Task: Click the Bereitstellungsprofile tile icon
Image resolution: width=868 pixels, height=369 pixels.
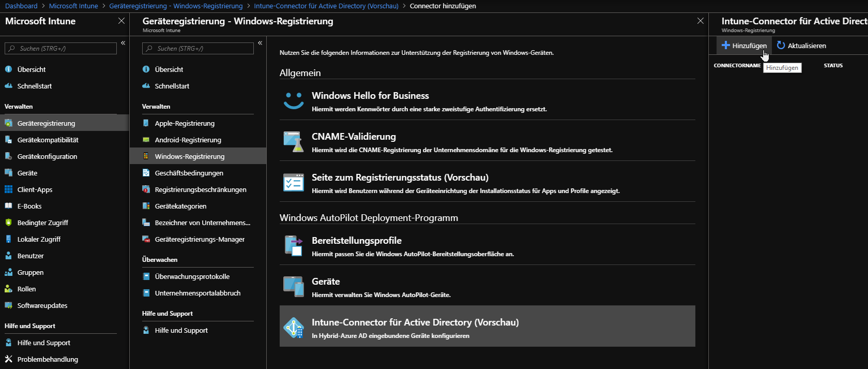Action: point(294,245)
